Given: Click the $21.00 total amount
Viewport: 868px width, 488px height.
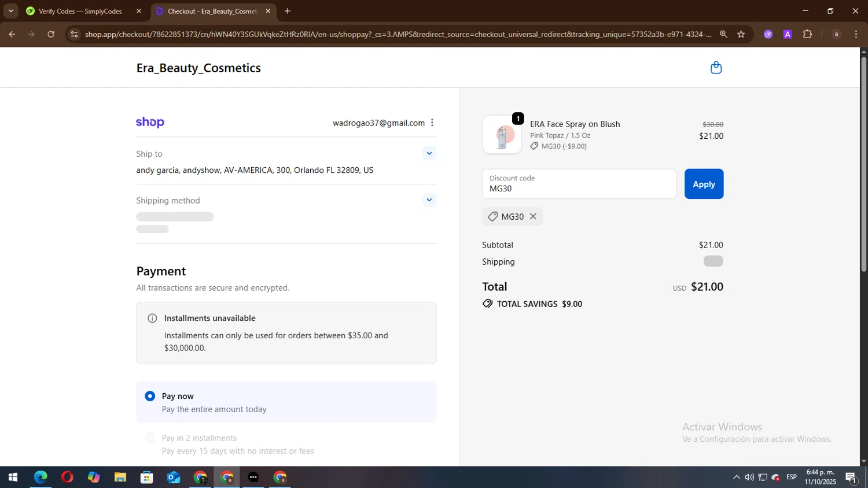Looking at the screenshot, I should coord(707,287).
